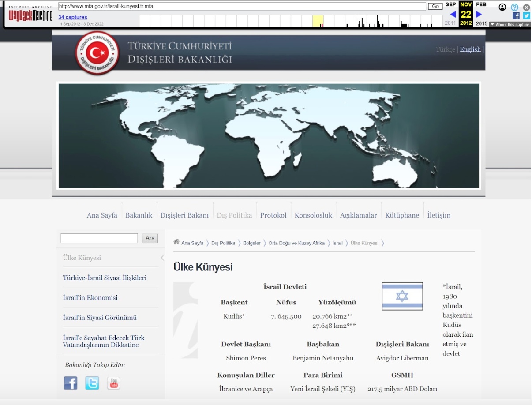Image resolution: width=532 pixels, height=405 pixels.
Task: Open Türkiye-İsrail Siyasi İlişkileri sidebar link
Action: click(105, 278)
